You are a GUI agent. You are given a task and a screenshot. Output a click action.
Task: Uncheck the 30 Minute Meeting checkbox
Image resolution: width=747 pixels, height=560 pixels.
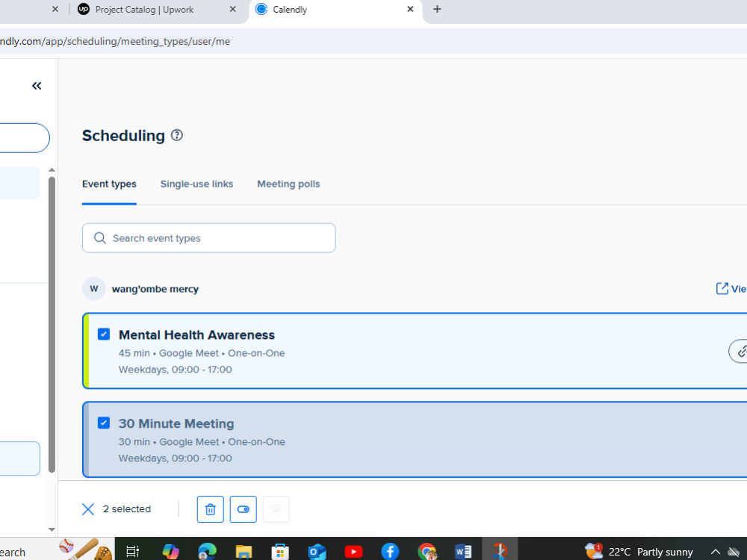[103, 423]
